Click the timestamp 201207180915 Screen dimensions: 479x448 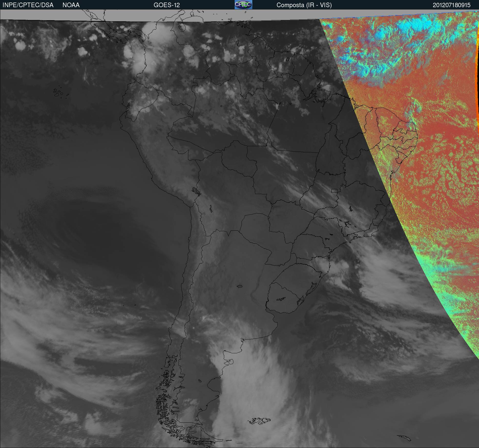click(x=452, y=5)
